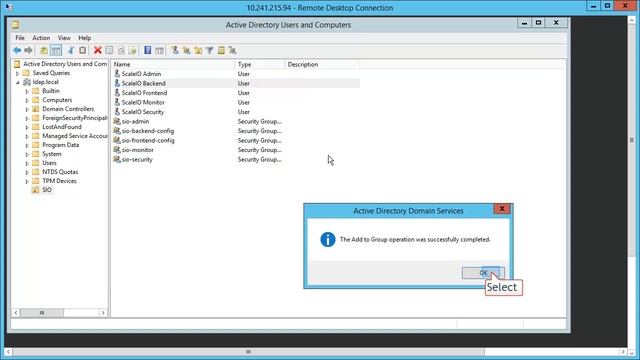Click the Filter funnel toolbar icon
Viewport: 640px width, 360px height.
(209, 50)
